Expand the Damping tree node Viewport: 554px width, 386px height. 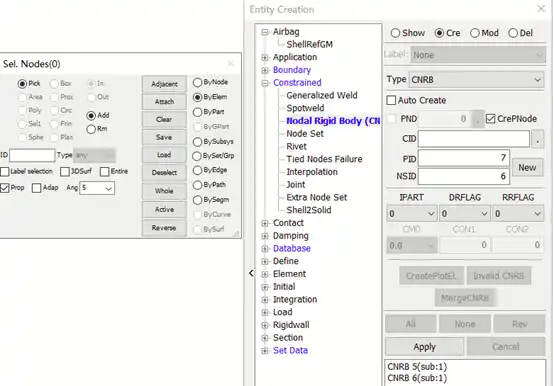(265, 236)
